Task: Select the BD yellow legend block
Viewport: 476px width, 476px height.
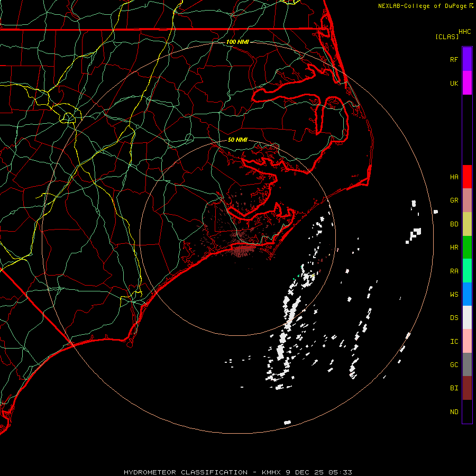Action: coord(467,224)
